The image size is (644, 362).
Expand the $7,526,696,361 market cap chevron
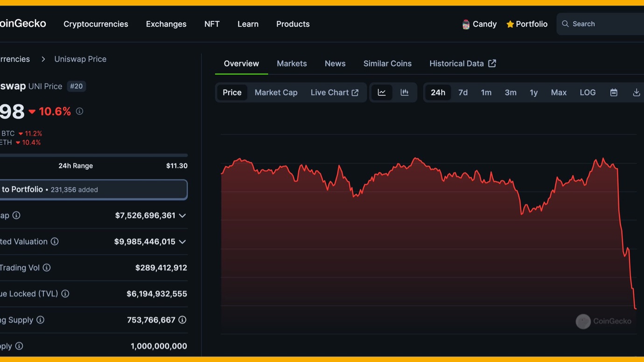coord(182,215)
